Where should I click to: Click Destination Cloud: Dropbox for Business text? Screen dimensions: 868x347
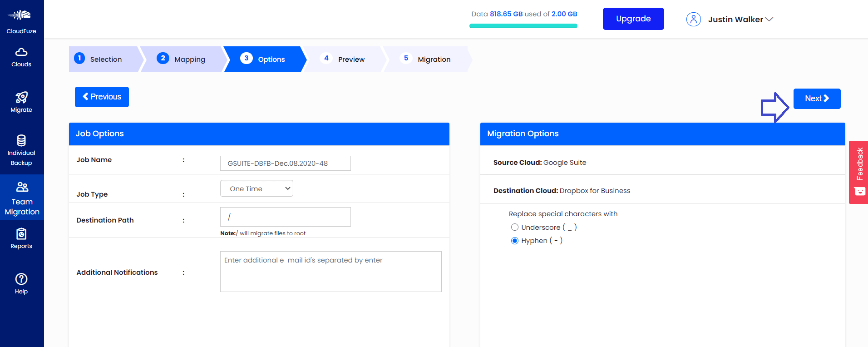click(562, 191)
